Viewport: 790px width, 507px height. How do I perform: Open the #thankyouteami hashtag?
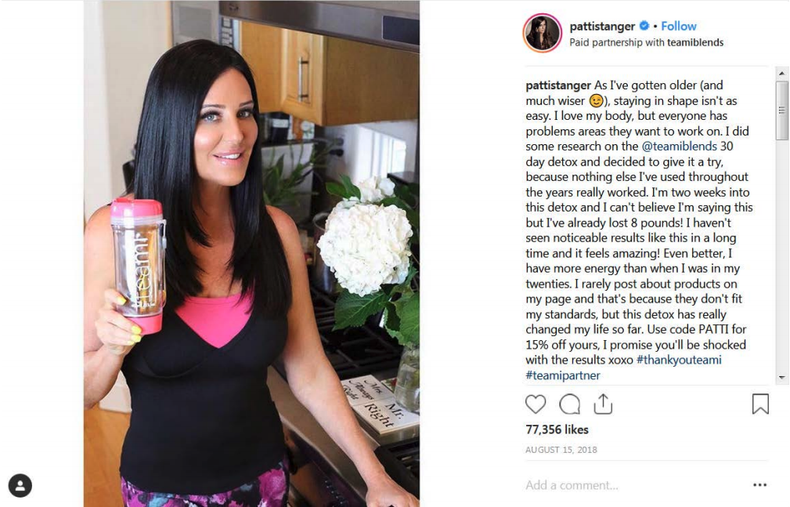(x=679, y=360)
